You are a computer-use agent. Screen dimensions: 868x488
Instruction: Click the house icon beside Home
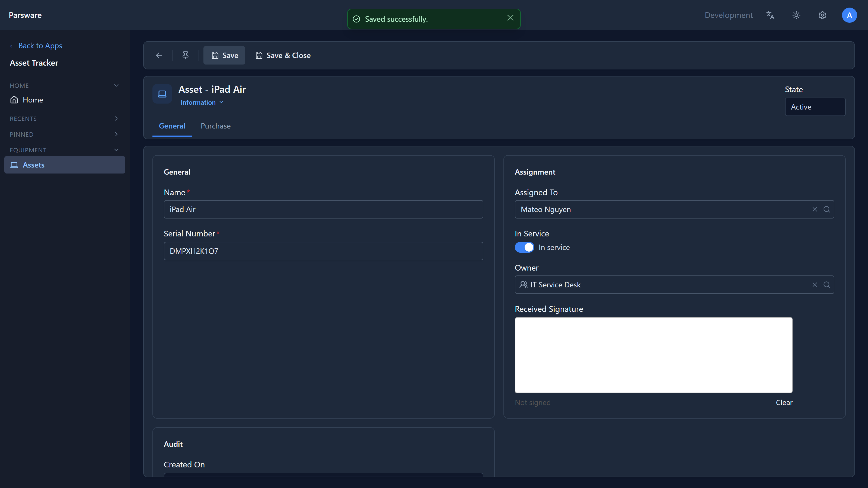[14, 100]
